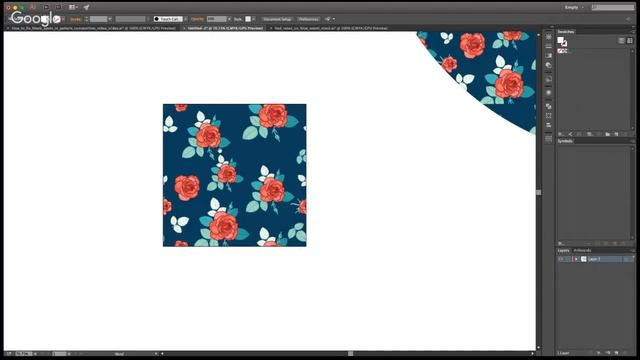
Task: Click the New Swatch icon in the Swatches panel
Action: [616, 134]
